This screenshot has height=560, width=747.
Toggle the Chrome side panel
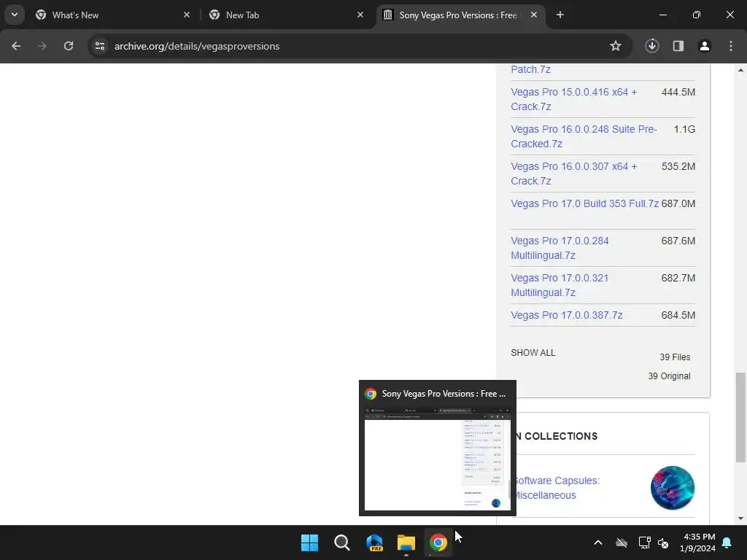(678, 46)
